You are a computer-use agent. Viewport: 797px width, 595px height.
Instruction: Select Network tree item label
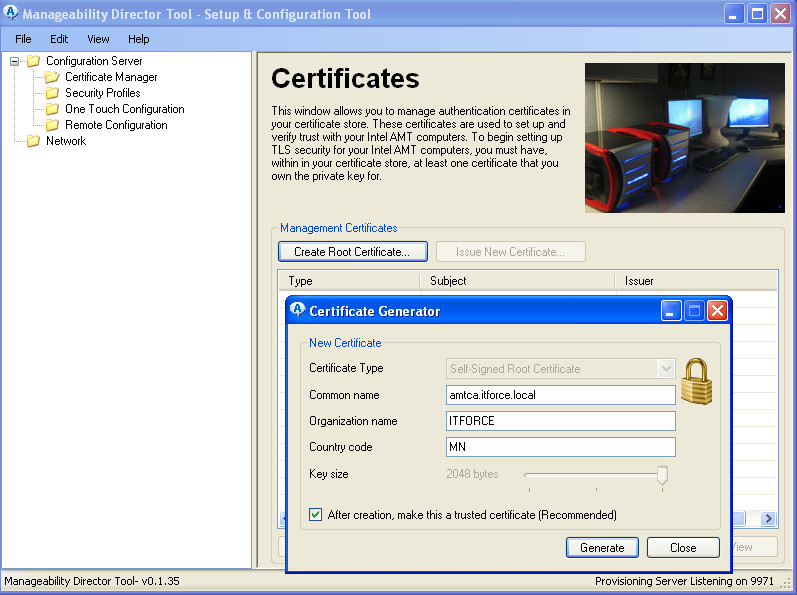coord(66,141)
